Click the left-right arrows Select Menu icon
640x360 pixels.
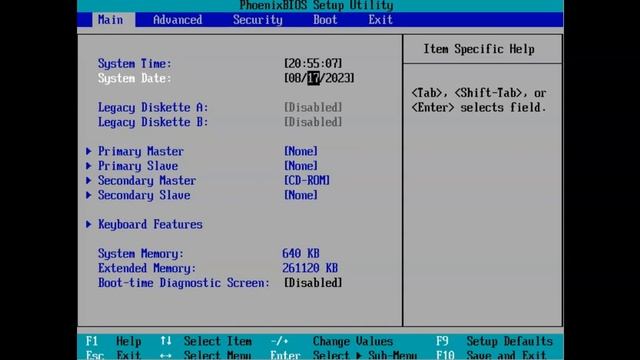pyautogui.click(x=166, y=356)
